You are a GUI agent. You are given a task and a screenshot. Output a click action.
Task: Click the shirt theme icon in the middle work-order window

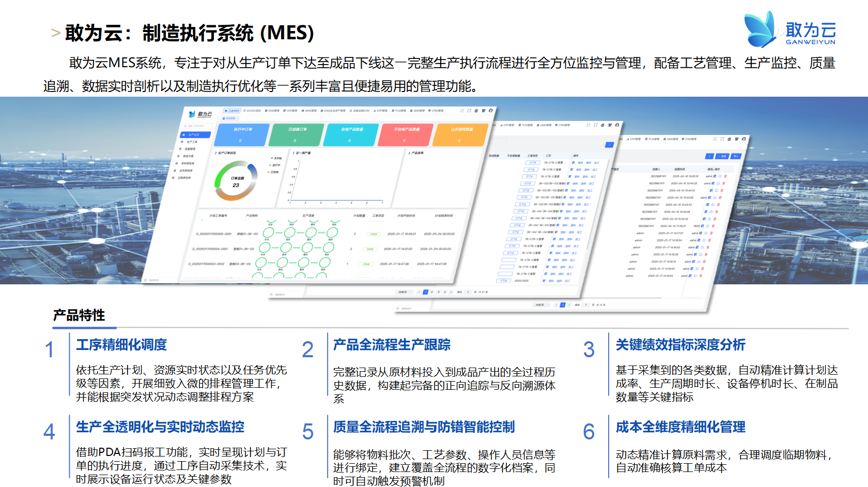point(610,125)
